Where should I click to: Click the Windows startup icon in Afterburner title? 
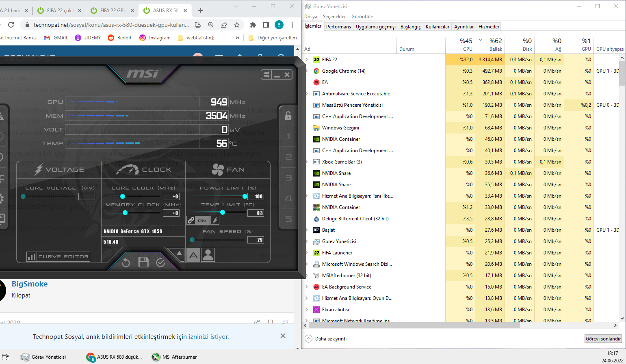tap(266, 75)
